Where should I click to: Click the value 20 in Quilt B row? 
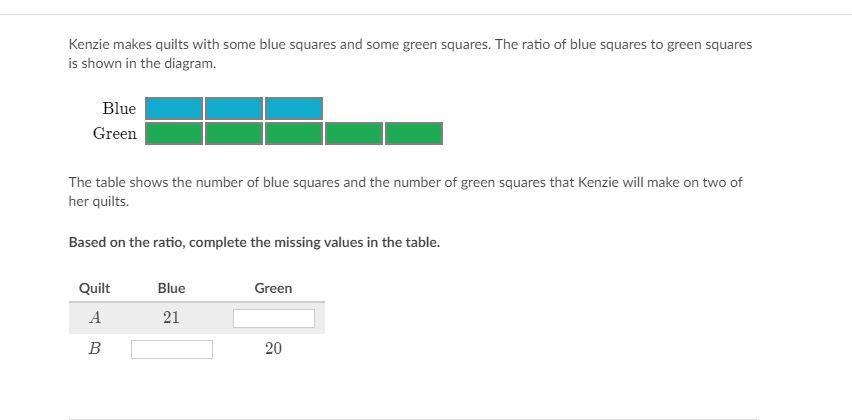point(273,348)
